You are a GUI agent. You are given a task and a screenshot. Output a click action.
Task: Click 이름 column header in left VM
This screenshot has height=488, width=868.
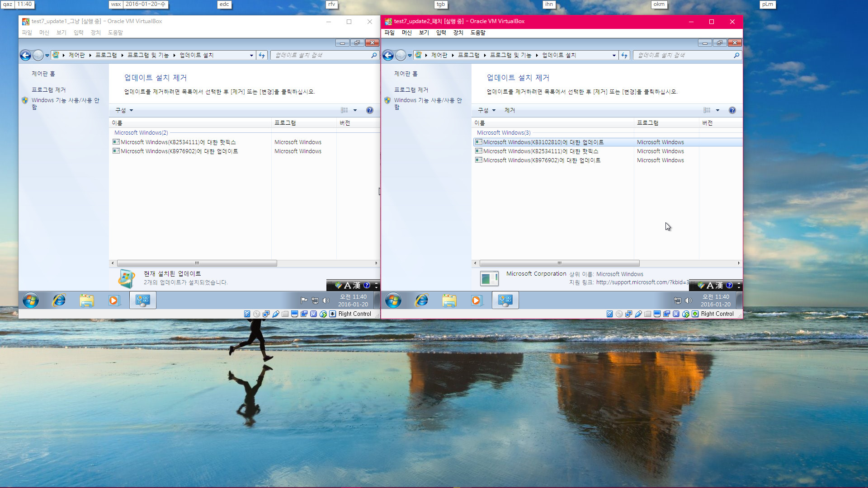pyautogui.click(x=190, y=123)
